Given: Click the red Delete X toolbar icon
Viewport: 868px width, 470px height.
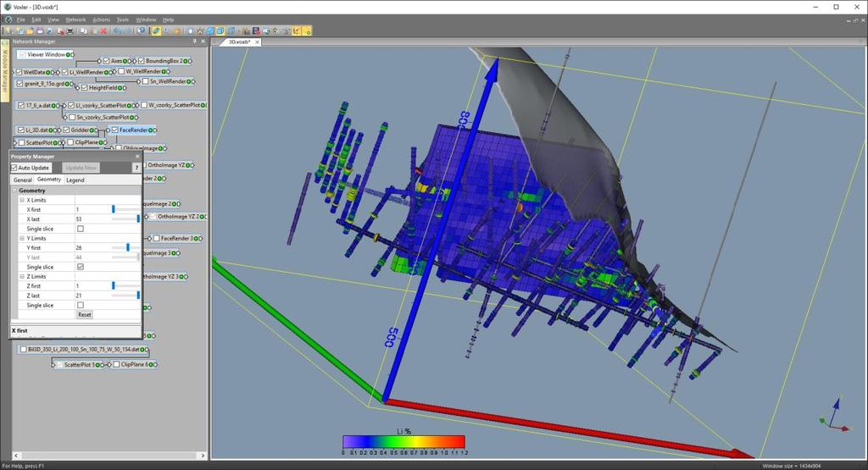Looking at the screenshot, I should tap(103, 31).
